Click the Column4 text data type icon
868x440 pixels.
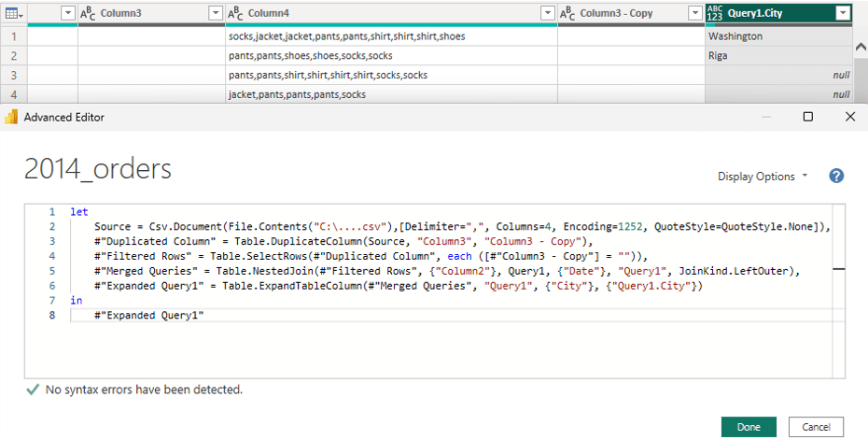(x=236, y=13)
